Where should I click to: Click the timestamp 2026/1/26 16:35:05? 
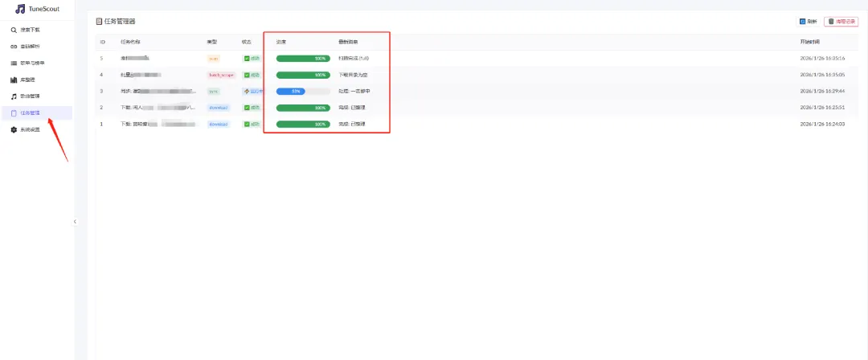tap(822, 75)
